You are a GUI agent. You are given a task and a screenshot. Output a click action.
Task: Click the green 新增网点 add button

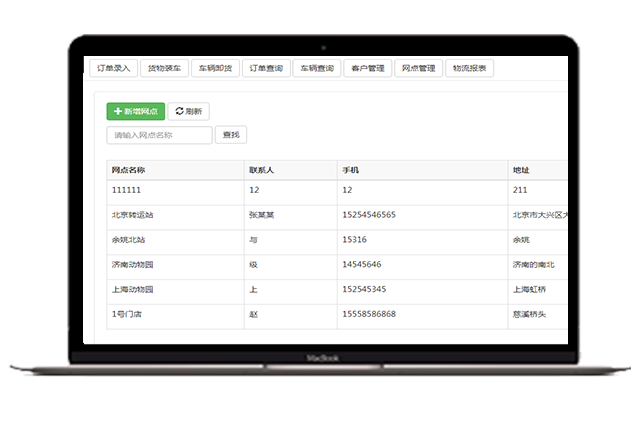135,112
